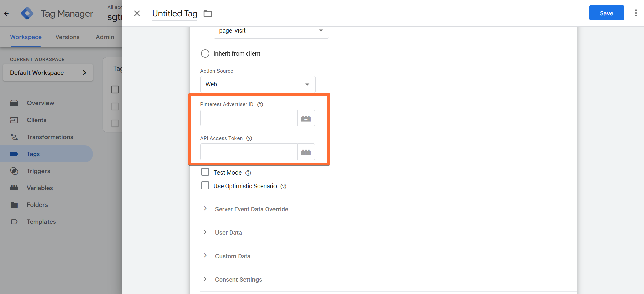
Task: Switch to the Workspace tab
Action: pyautogui.click(x=26, y=37)
